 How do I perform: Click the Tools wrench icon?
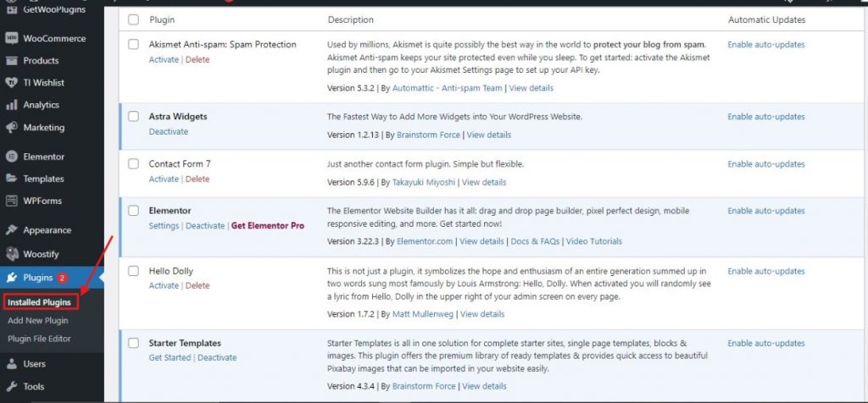[12, 386]
